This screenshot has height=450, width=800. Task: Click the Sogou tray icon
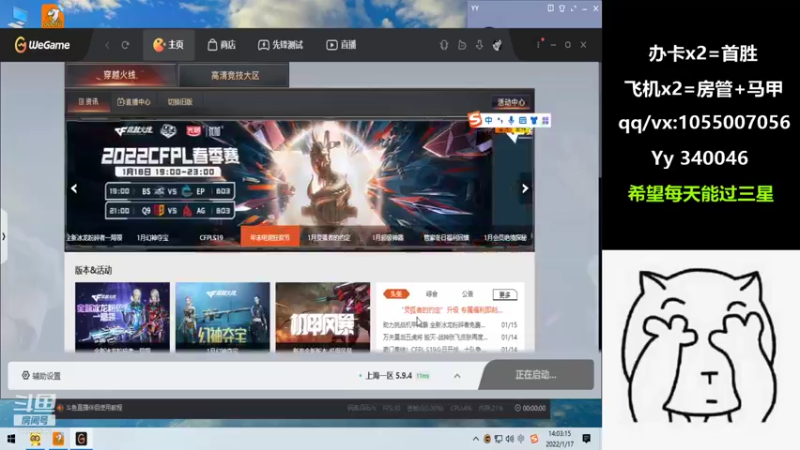pos(534,439)
